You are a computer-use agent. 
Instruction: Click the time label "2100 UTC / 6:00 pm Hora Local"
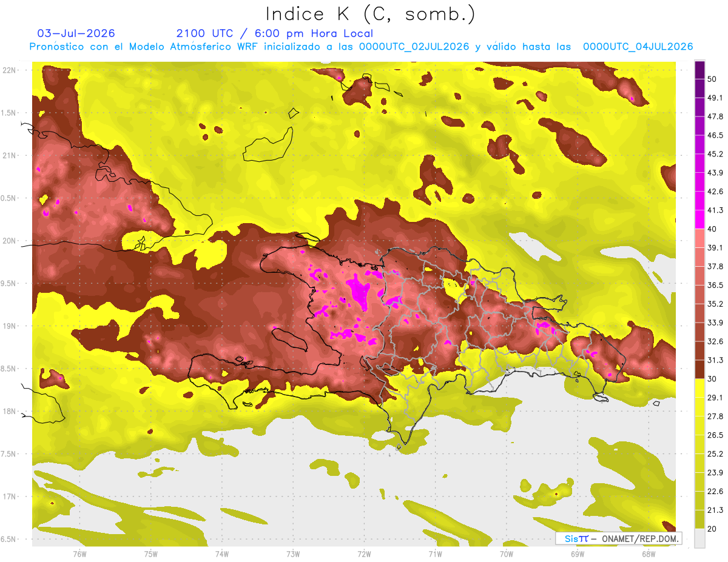coord(275,33)
